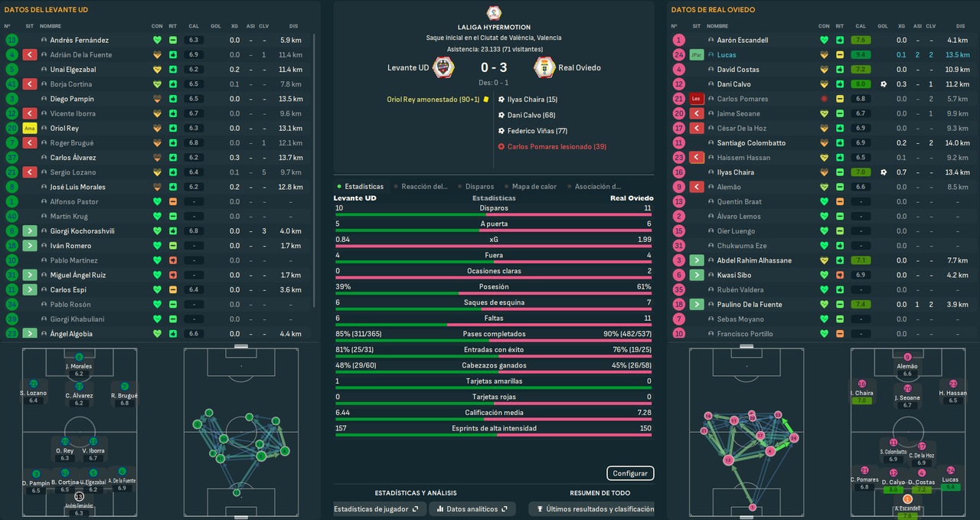
Task: Click Iván Romero distance 1.7 km cell
Action: pos(290,246)
